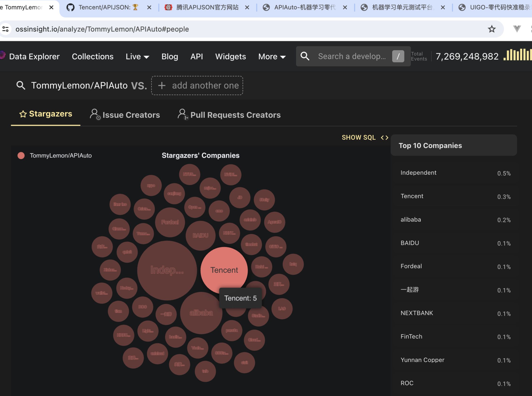
Task: Focus the Search a developer input field
Action: click(x=351, y=56)
